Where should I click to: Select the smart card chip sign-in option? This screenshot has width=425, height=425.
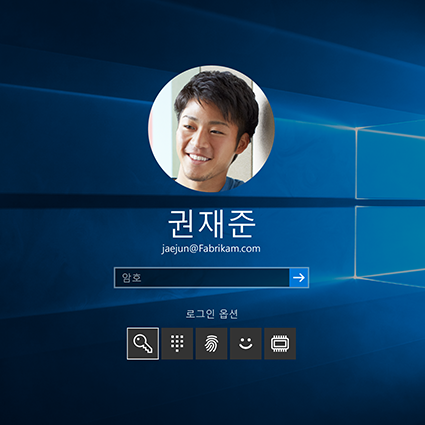280,343
